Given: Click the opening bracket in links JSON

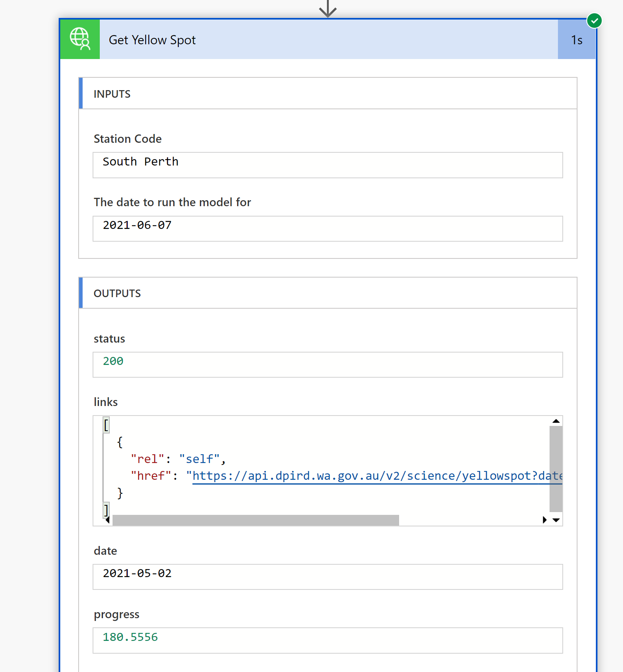Looking at the screenshot, I should [106, 425].
